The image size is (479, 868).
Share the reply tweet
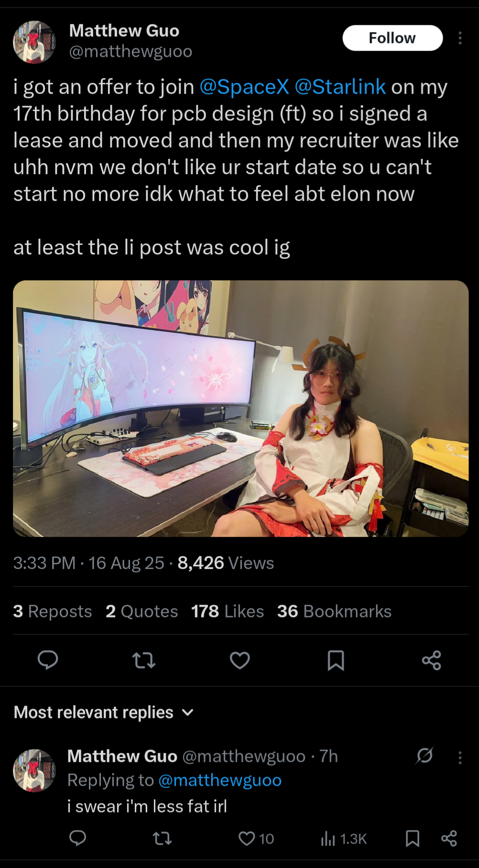click(449, 838)
